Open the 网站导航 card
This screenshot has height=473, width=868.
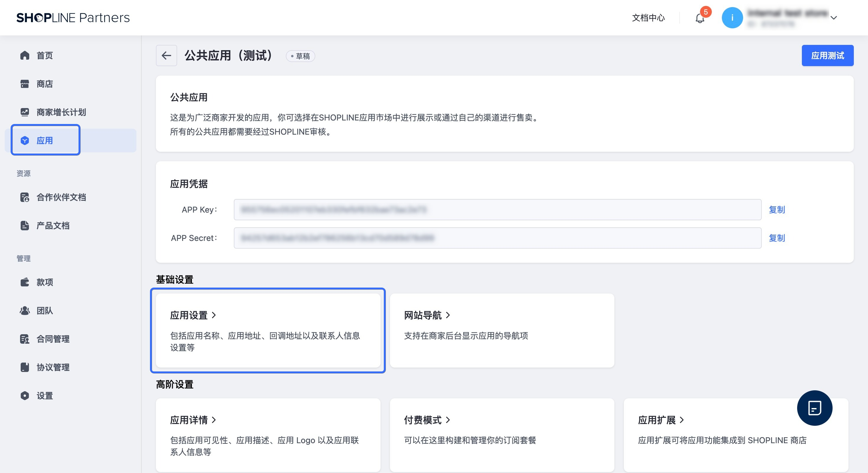tap(502, 330)
